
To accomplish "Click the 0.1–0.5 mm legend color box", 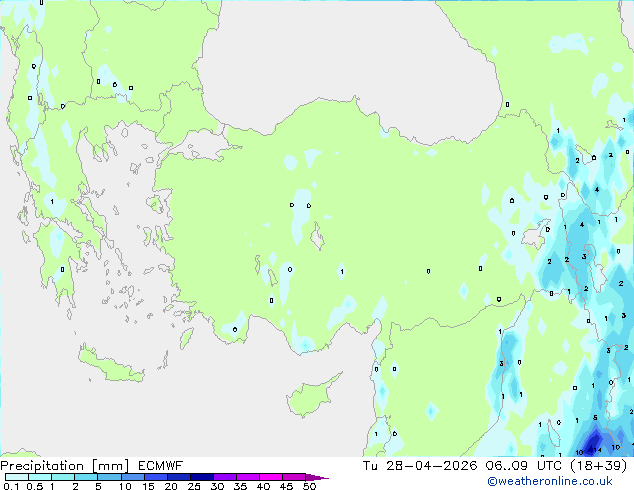I will pyautogui.click(x=17, y=477).
